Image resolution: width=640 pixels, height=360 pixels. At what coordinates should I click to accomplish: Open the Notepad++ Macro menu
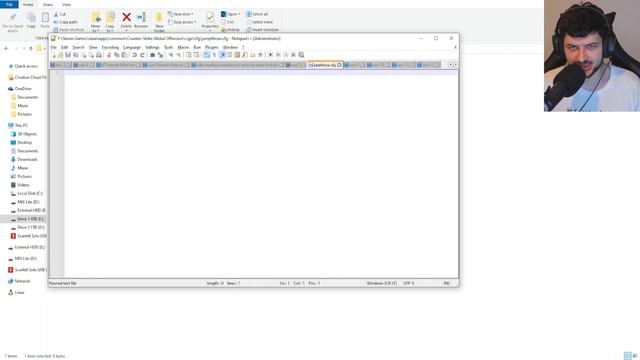pos(183,47)
